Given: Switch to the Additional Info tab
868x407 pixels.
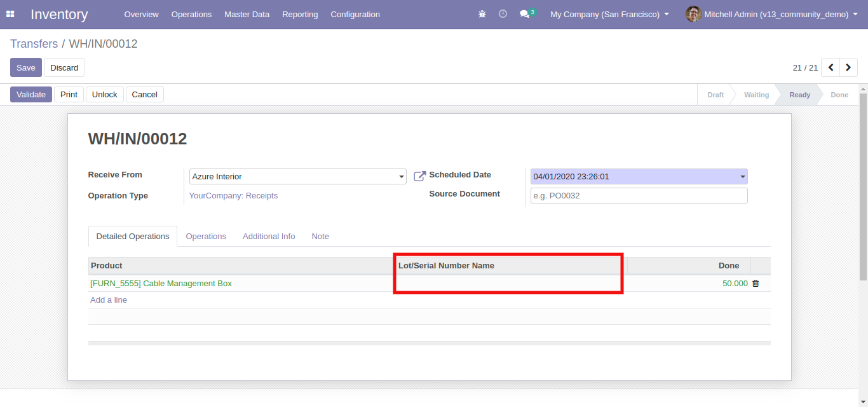Looking at the screenshot, I should tap(269, 237).
